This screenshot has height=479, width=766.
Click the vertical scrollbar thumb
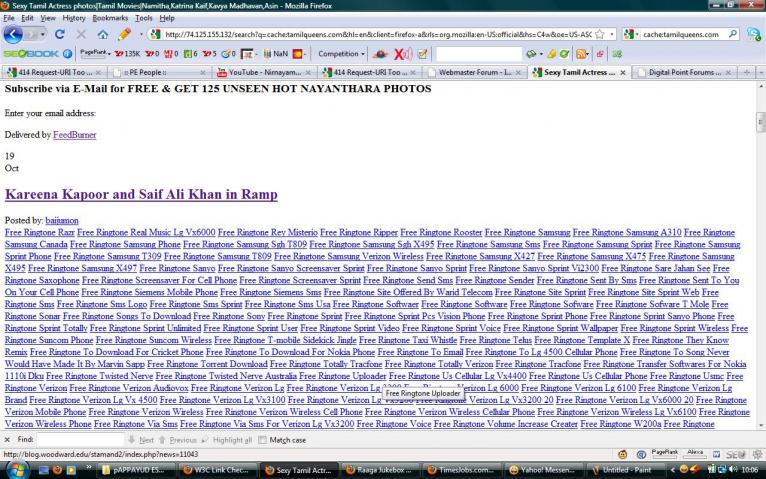[760, 122]
